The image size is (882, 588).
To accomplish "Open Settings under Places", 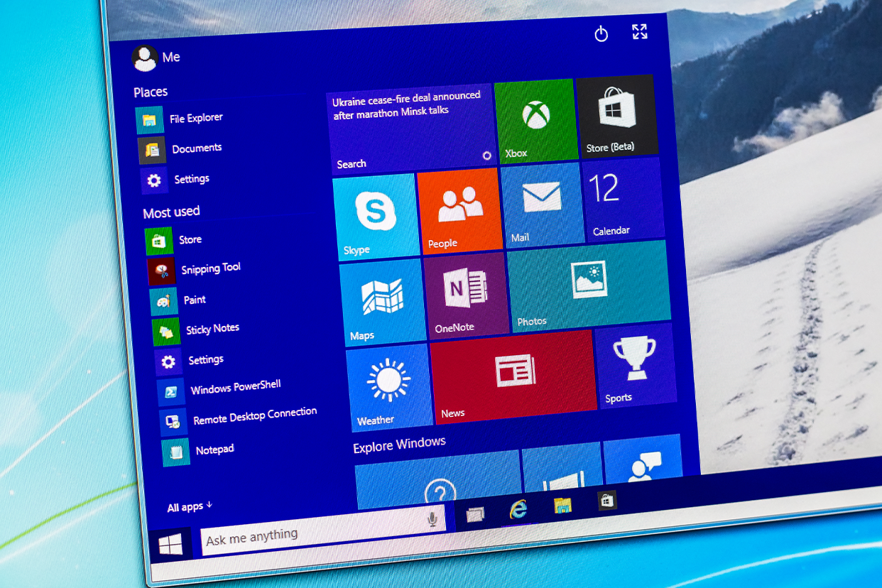I will (x=175, y=180).
